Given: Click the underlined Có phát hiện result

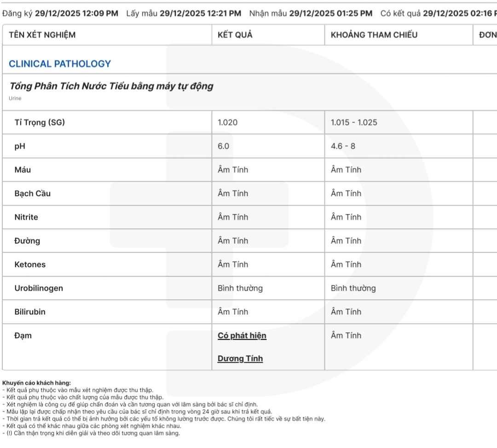Looking at the screenshot, I should pyautogui.click(x=242, y=336).
